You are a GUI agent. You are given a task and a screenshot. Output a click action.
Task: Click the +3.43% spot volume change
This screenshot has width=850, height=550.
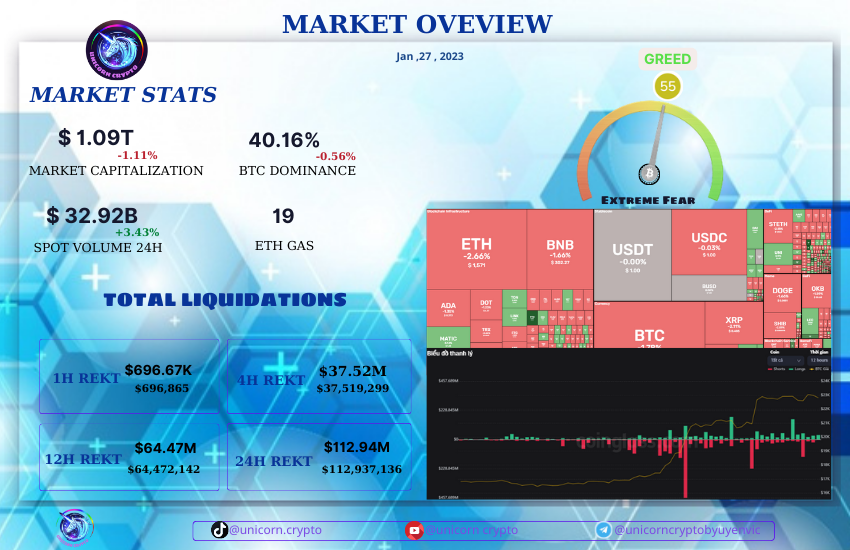(x=137, y=232)
